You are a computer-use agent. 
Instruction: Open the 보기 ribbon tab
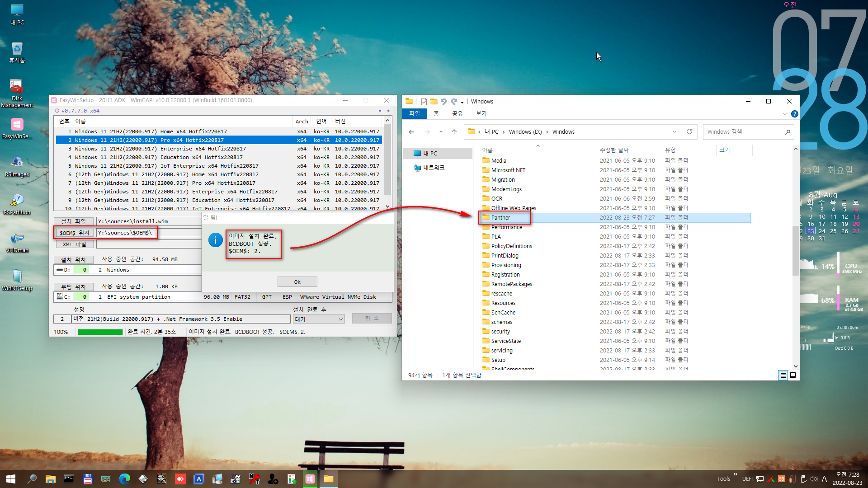(481, 113)
